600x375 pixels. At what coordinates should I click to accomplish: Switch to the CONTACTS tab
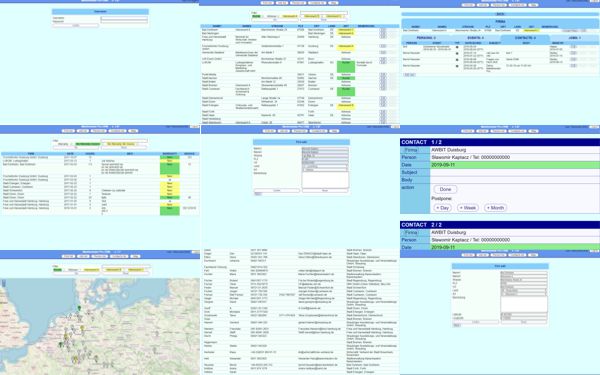pyautogui.click(x=525, y=38)
